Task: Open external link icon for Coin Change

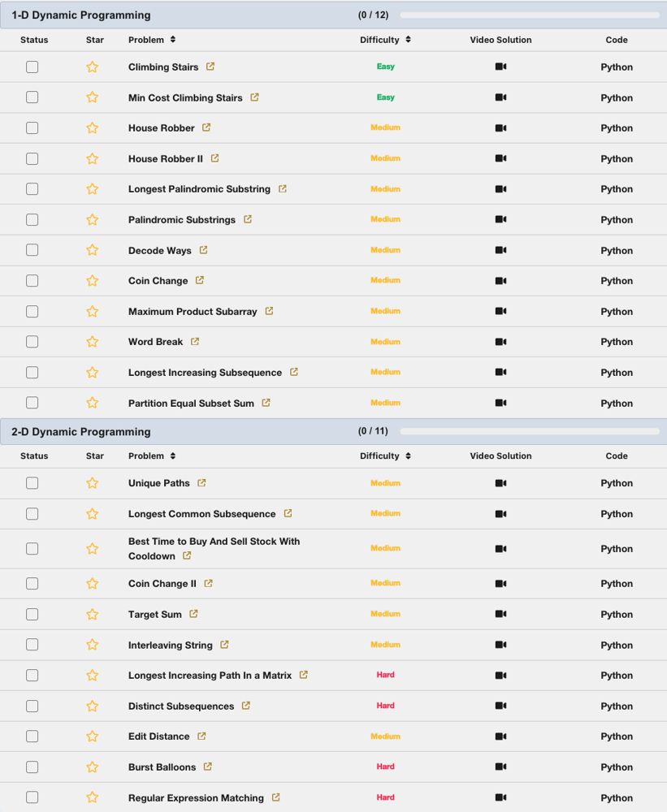Action: tap(200, 281)
